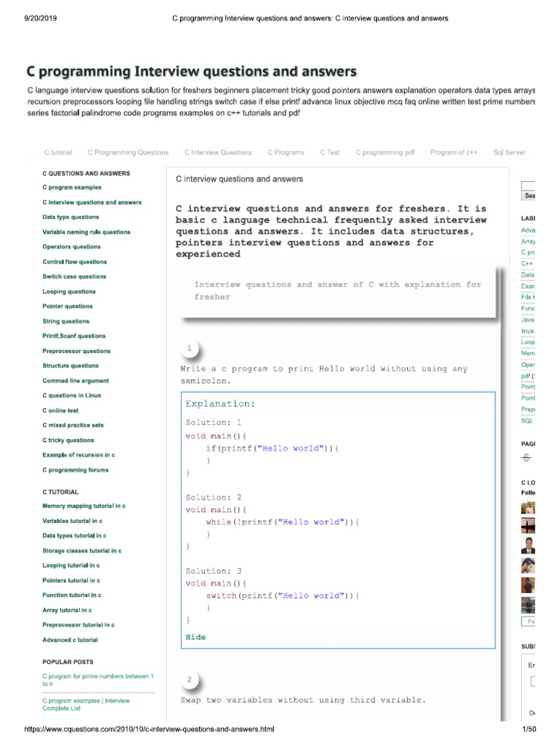The image size is (560, 747).
Task: Click the Follow button under follower photos
Action: pyautogui.click(x=529, y=622)
